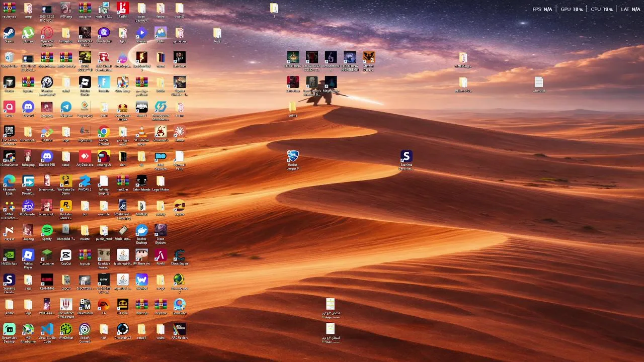Open the Streamlabs Desktop shortcut
This screenshot has height=362, width=644.
9,332
